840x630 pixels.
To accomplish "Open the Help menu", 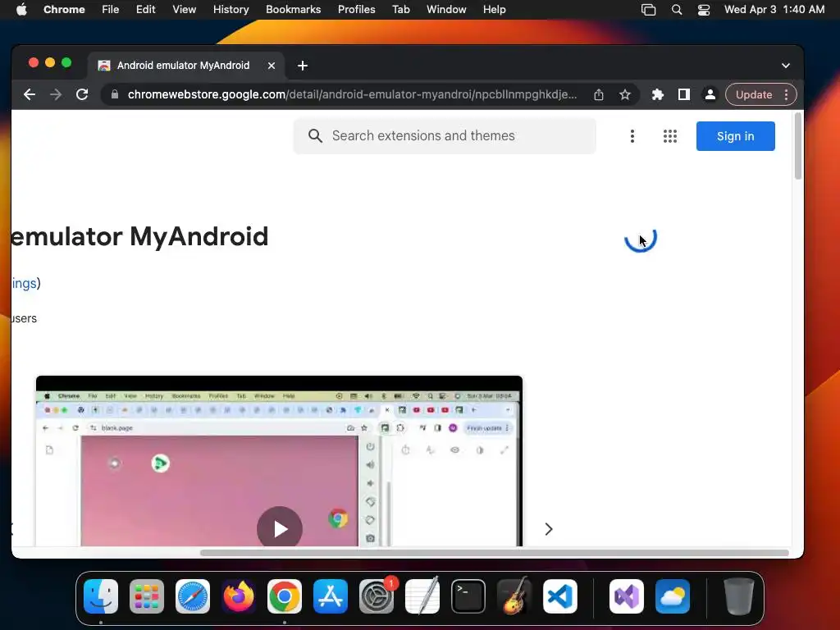I will point(494,10).
